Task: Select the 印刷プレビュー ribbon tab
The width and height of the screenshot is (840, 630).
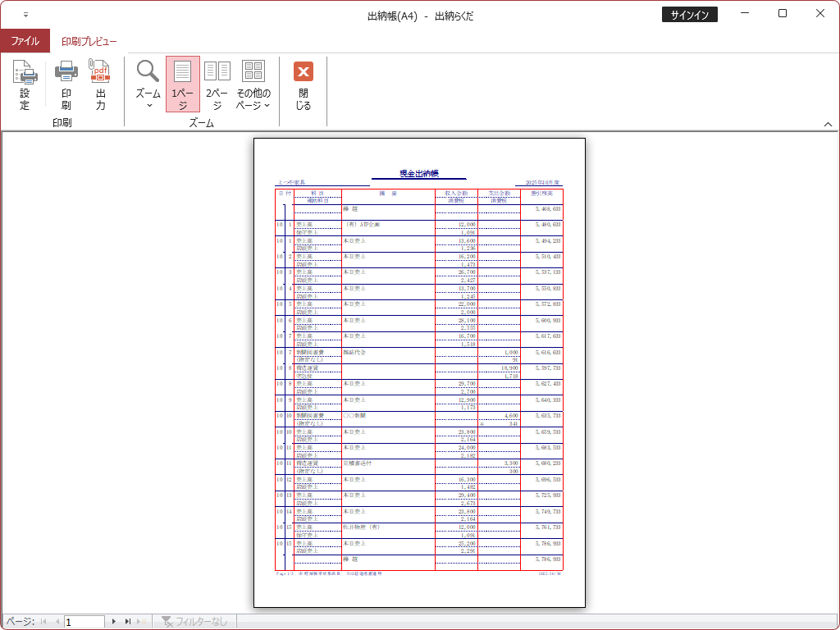Action: coord(89,41)
